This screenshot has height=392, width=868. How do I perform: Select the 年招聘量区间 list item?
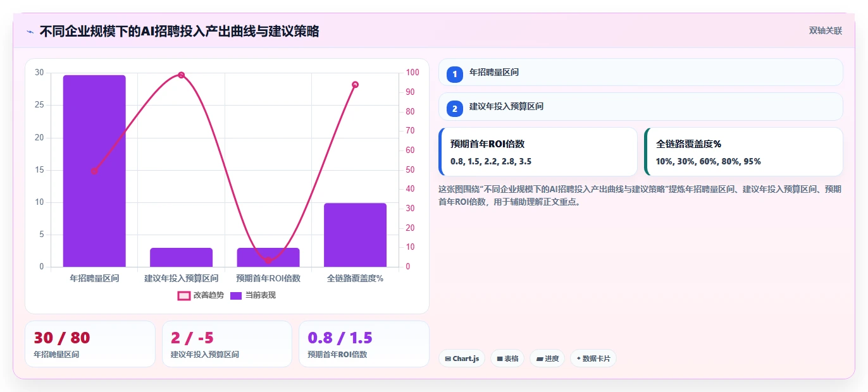(x=641, y=72)
